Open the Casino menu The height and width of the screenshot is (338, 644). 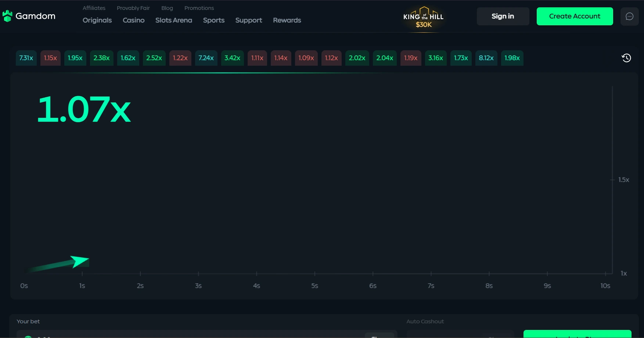(134, 20)
